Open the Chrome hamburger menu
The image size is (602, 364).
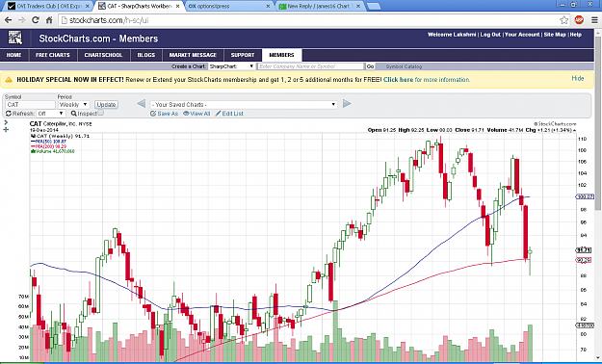(x=594, y=20)
